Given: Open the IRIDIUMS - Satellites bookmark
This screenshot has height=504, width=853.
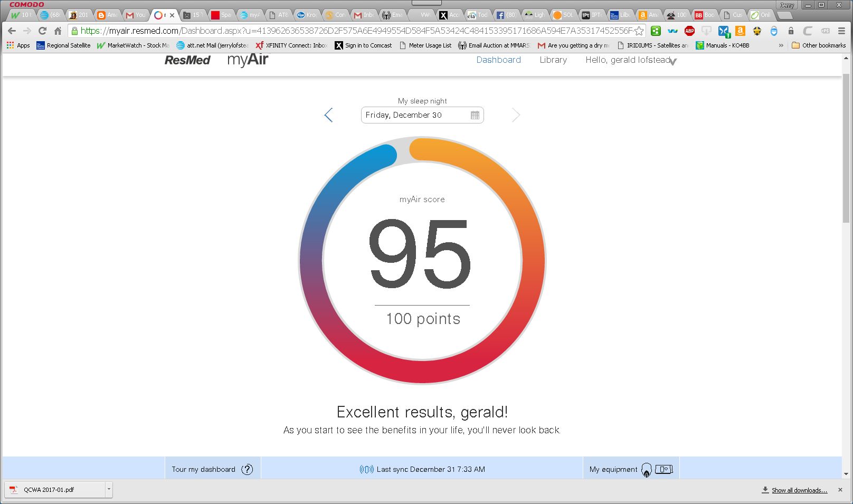Looking at the screenshot, I should click(652, 45).
